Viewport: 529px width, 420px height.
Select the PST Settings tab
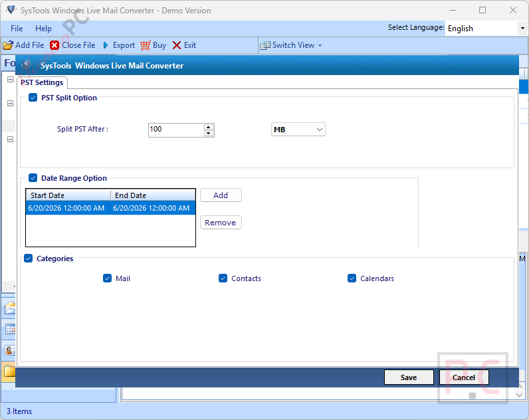[42, 82]
